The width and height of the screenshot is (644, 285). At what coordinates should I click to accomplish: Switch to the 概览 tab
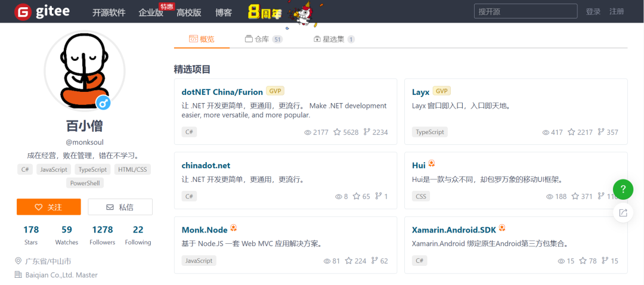tap(202, 39)
